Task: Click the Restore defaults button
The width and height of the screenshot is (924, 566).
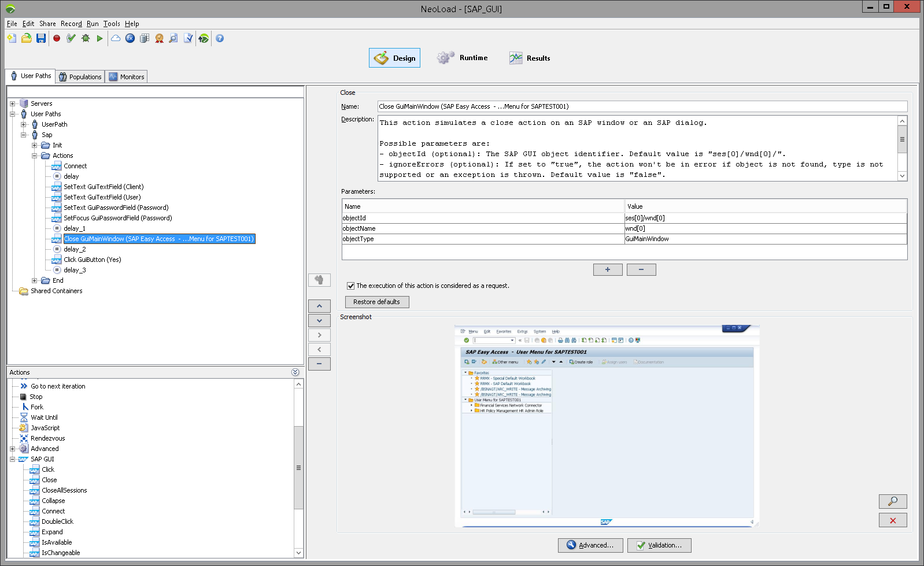Action: click(x=376, y=302)
